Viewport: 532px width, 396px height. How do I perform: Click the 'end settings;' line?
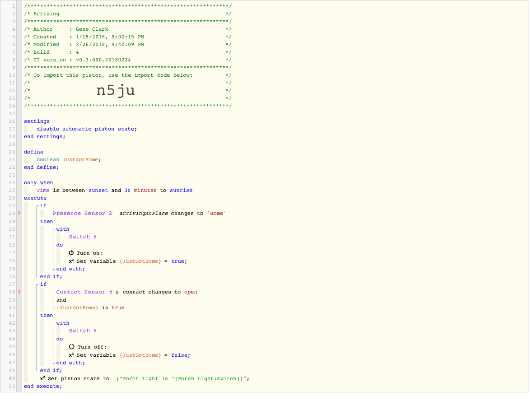click(x=44, y=136)
